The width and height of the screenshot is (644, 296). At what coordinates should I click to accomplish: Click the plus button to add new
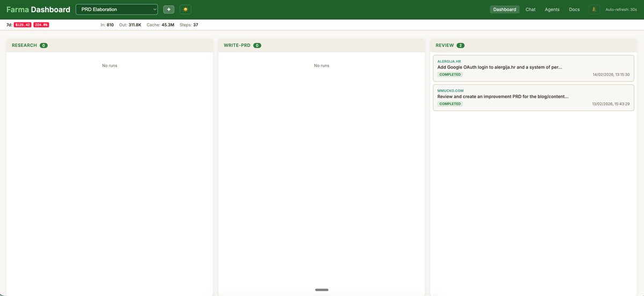169,9
